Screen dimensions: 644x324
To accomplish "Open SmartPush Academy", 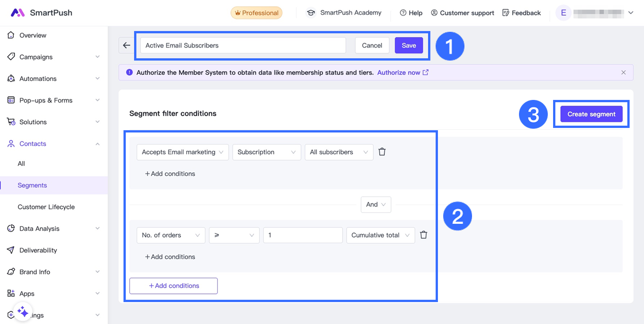I will [344, 13].
